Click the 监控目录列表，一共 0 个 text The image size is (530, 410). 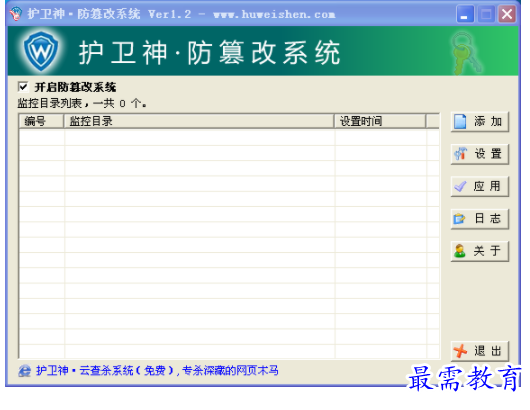tap(82, 103)
